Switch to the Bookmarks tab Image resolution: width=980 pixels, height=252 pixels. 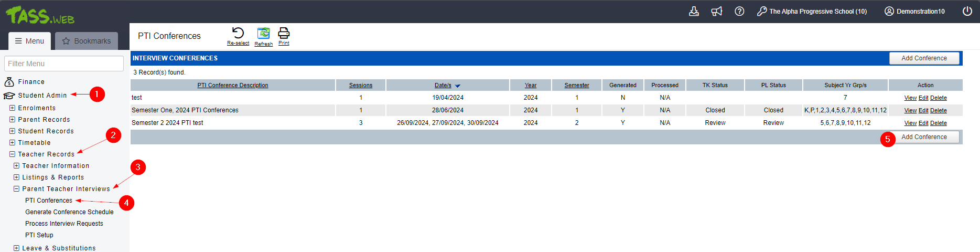[x=87, y=41]
